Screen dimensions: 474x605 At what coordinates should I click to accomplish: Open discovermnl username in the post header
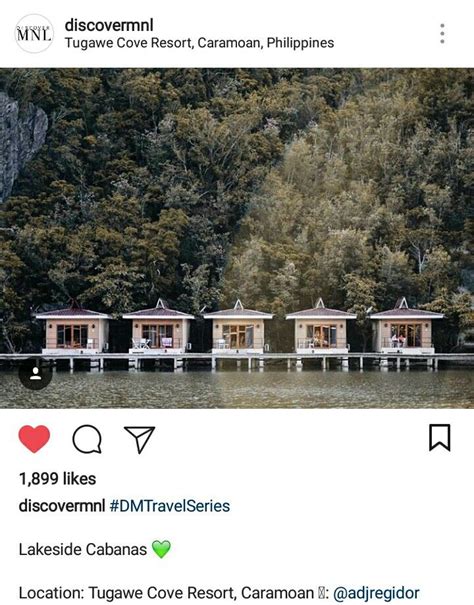click(x=109, y=25)
